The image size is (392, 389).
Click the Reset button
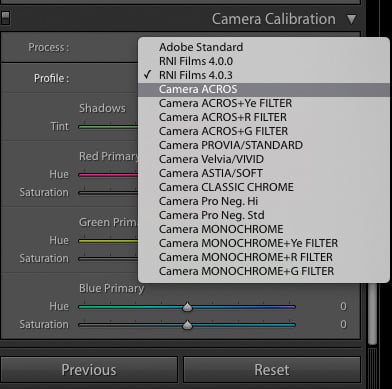pos(272,370)
